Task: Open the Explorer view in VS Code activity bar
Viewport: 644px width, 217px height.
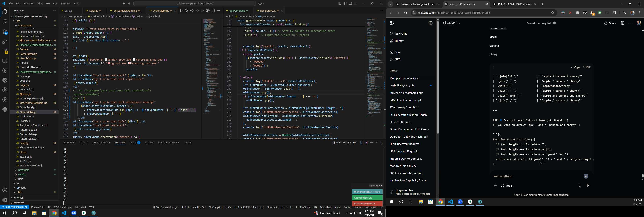Action: click(x=5, y=12)
